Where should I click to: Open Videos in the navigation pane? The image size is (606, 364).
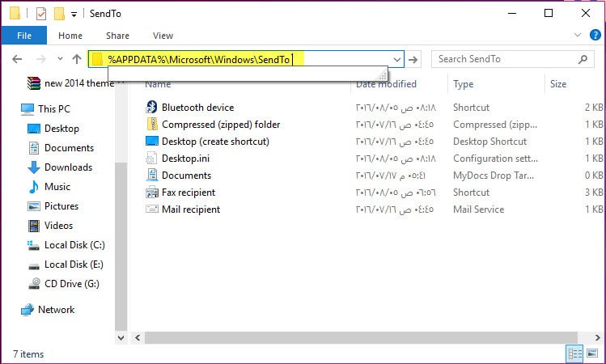pos(50,226)
